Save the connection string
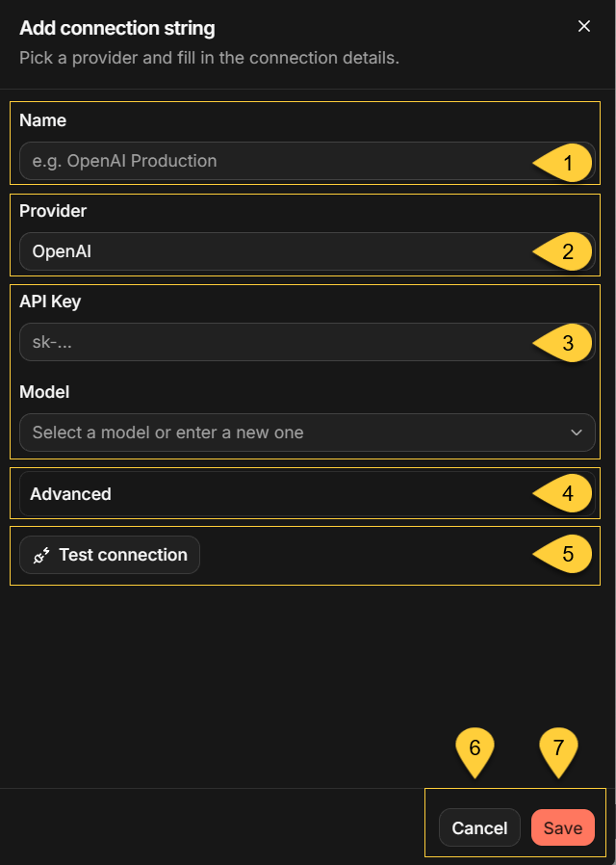This screenshot has height=865, width=616. coord(563,827)
